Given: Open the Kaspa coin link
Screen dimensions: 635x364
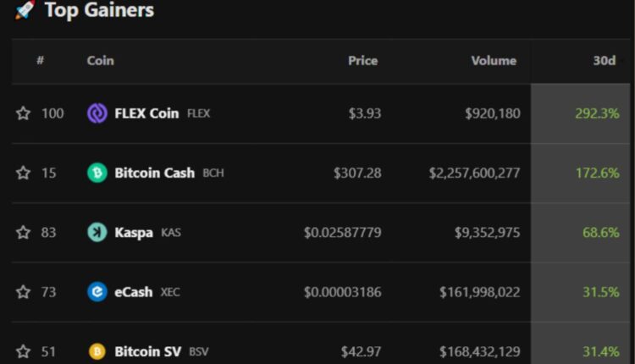Looking at the screenshot, I should 135,232.
